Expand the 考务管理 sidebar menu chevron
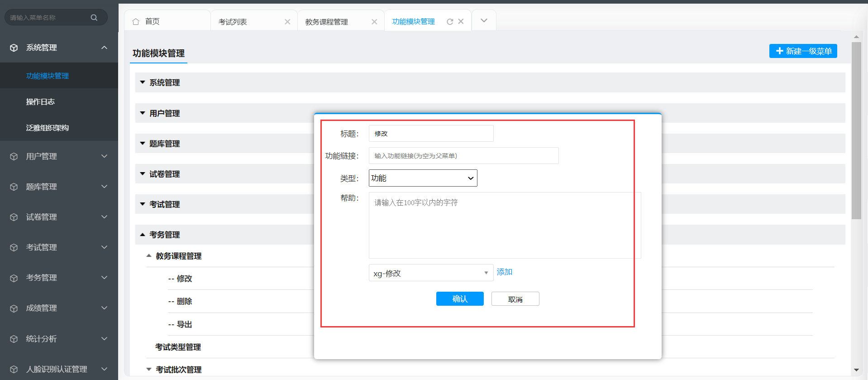The image size is (868, 380). tap(105, 278)
